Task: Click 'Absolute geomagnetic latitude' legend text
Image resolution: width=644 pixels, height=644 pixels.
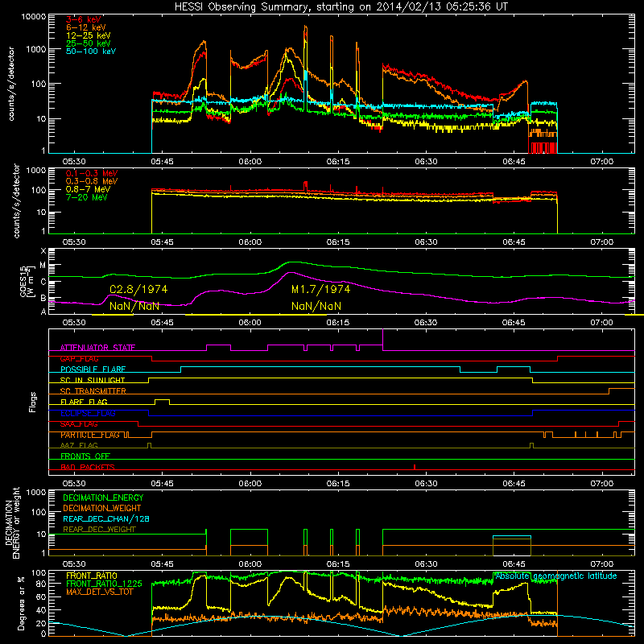Action: coord(556,576)
